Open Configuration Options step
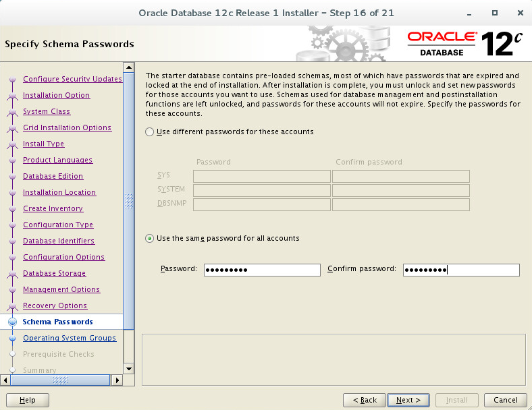The height and width of the screenshot is (410, 532). point(63,257)
